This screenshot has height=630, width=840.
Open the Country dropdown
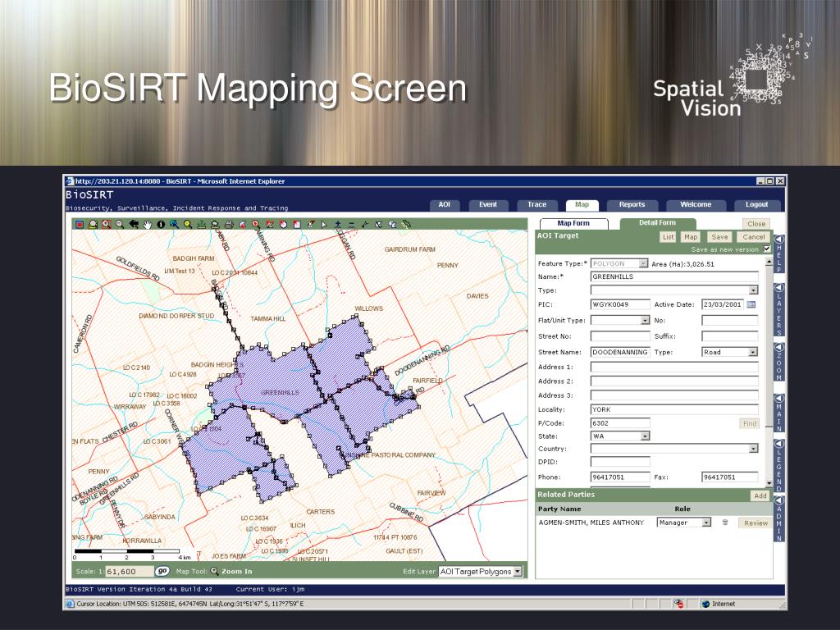(754, 449)
